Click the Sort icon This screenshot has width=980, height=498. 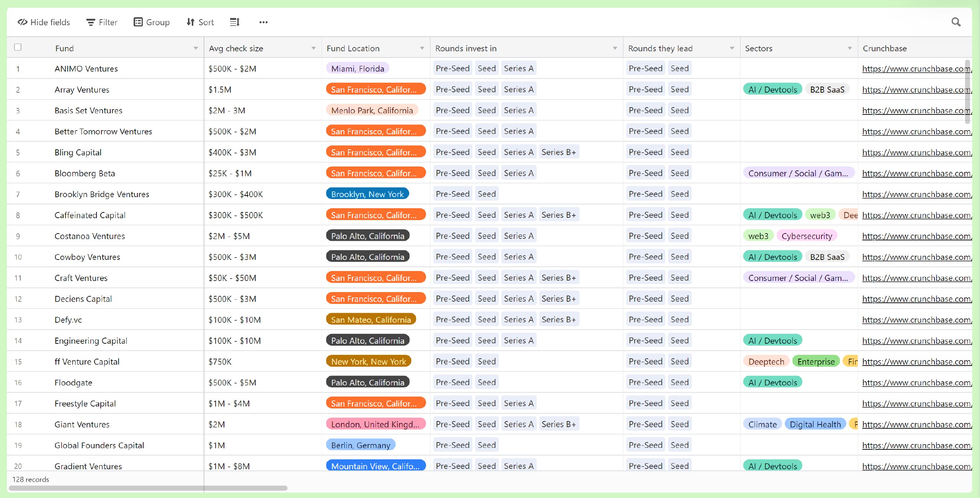(x=199, y=21)
